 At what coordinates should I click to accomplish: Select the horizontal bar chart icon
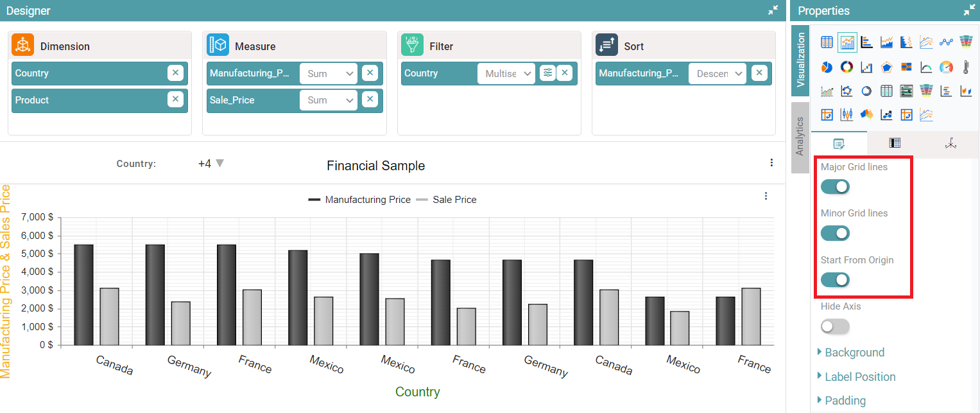pyautogui.click(x=866, y=42)
